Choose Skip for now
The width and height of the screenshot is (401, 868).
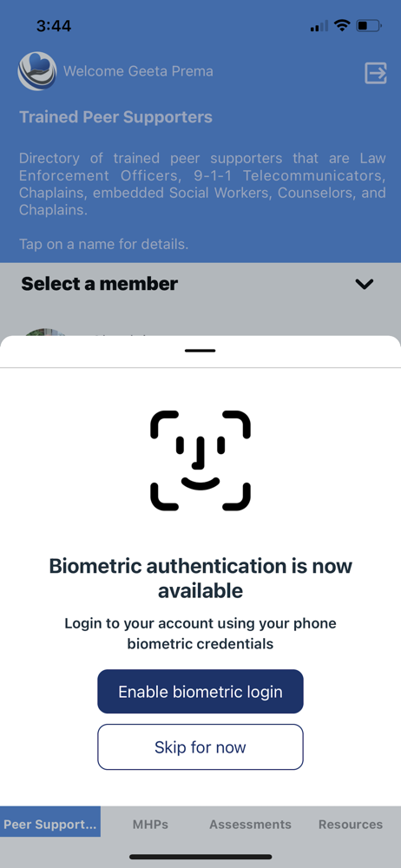pyautogui.click(x=200, y=747)
